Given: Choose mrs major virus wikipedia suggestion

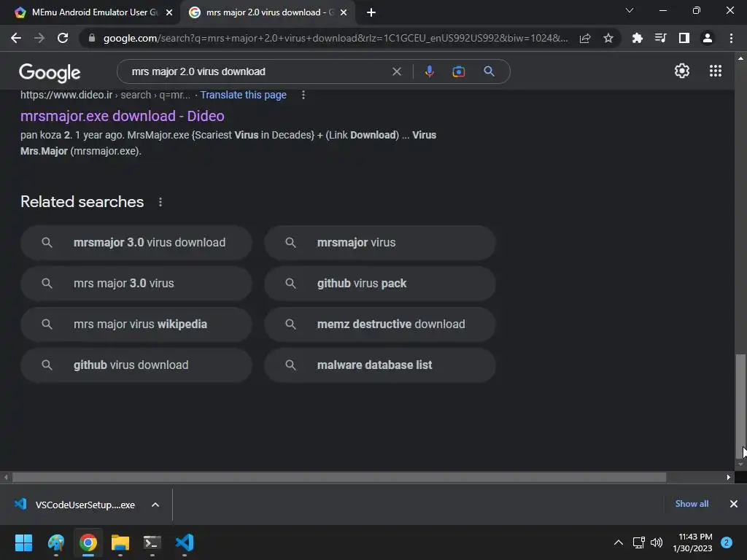Looking at the screenshot, I should click(x=136, y=324).
